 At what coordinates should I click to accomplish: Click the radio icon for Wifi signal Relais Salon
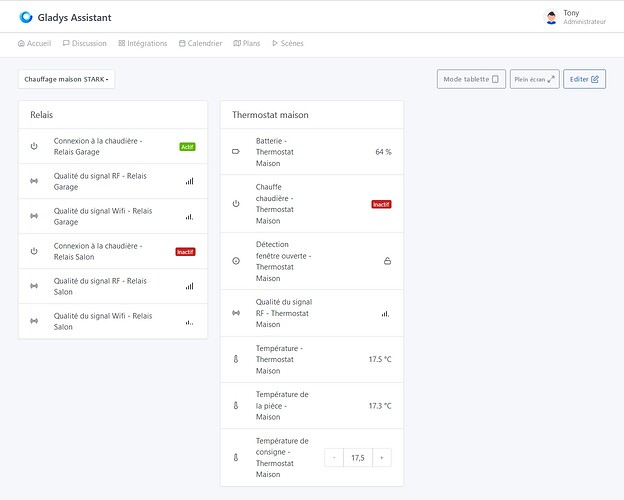click(x=34, y=321)
